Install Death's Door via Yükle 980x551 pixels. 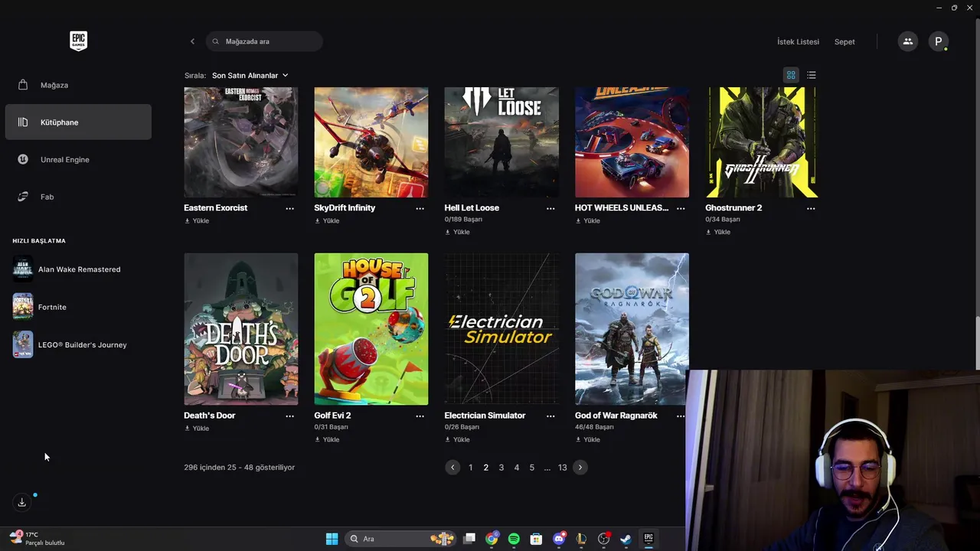click(x=197, y=429)
